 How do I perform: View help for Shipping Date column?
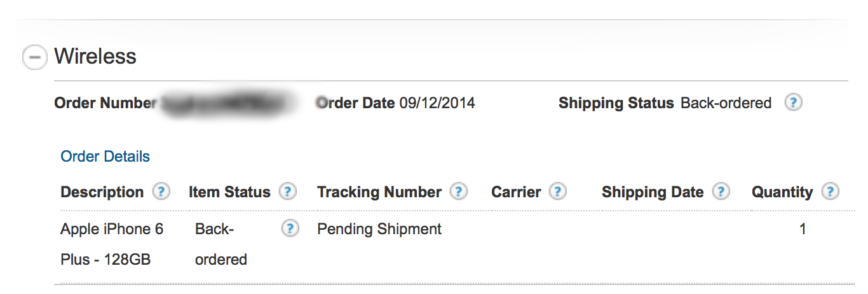tap(721, 192)
